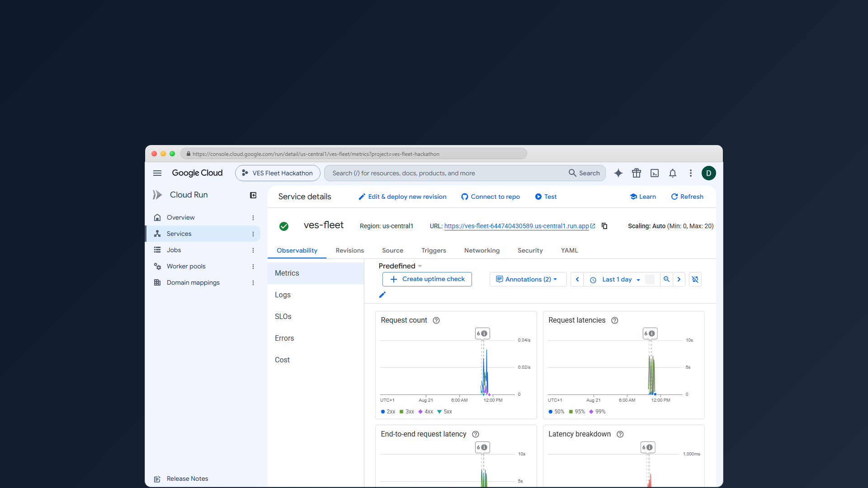Select Logs in observability menu
The width and height of the screenshot is (868, 488).
(316, 295)
